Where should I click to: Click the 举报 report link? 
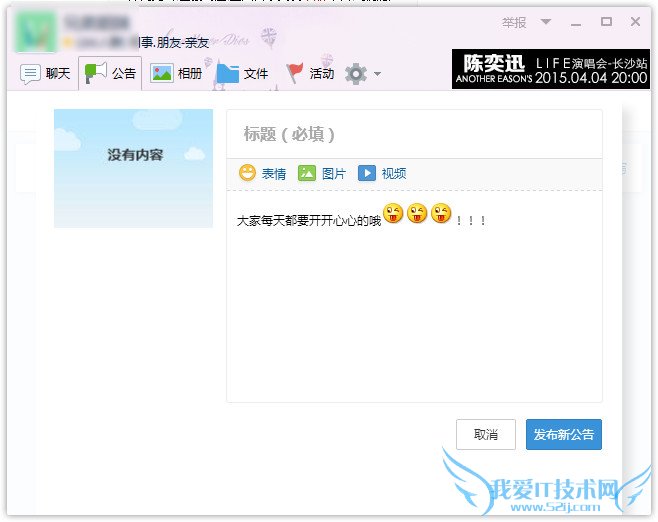[x=514, y=23]
